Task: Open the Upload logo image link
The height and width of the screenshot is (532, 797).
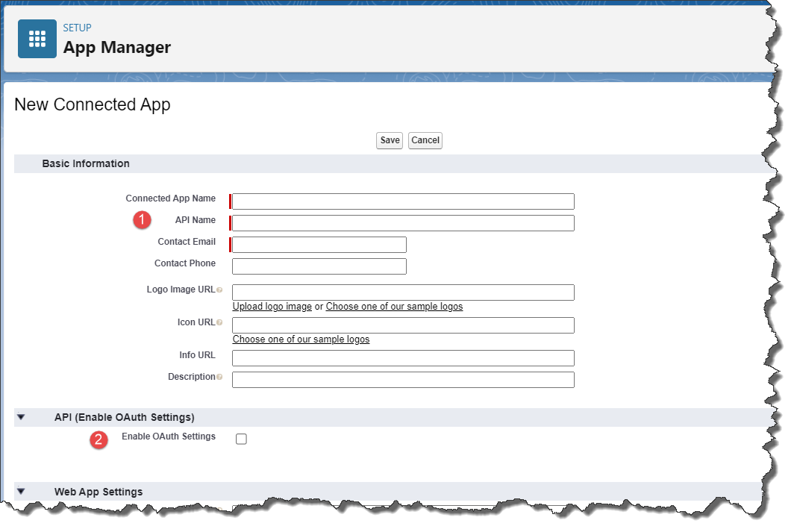Action: pyautogui.click(x=272, y=307)
